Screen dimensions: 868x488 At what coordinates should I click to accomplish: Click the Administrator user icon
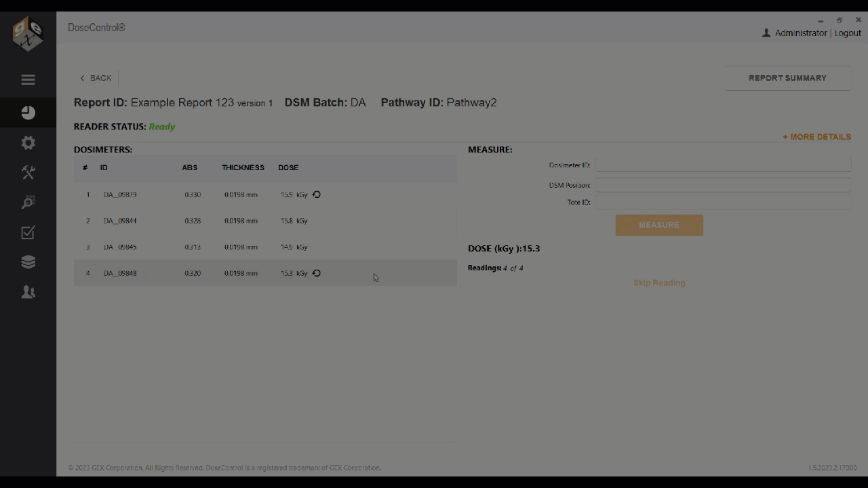click(766, 33)
